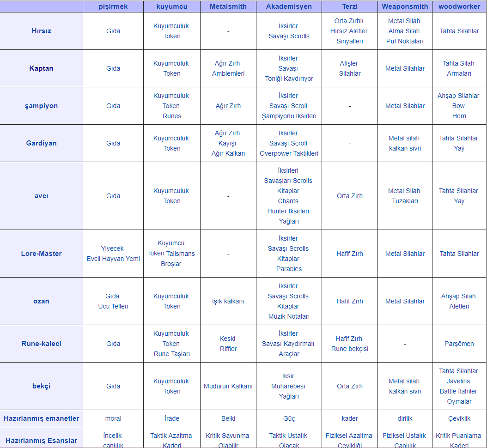The height and width of the screenshot is (448, 487).
Task: Select Sinyalleri in the Terzi column
Action: (350, 41)
